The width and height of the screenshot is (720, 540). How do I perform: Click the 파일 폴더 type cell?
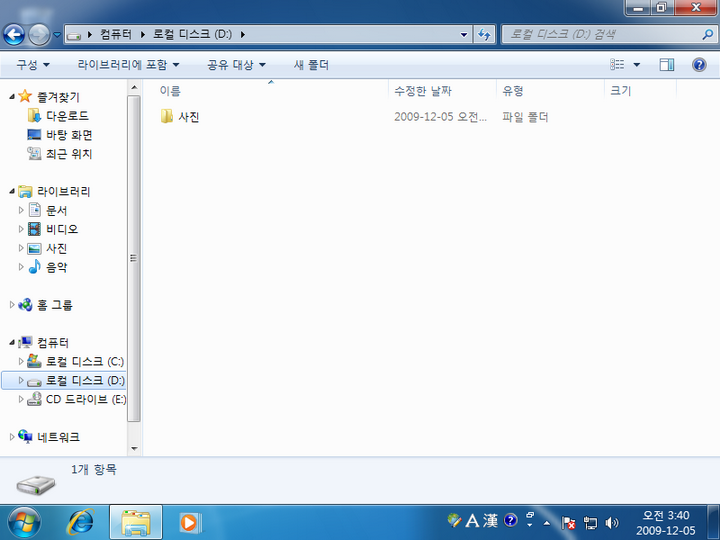525,117
